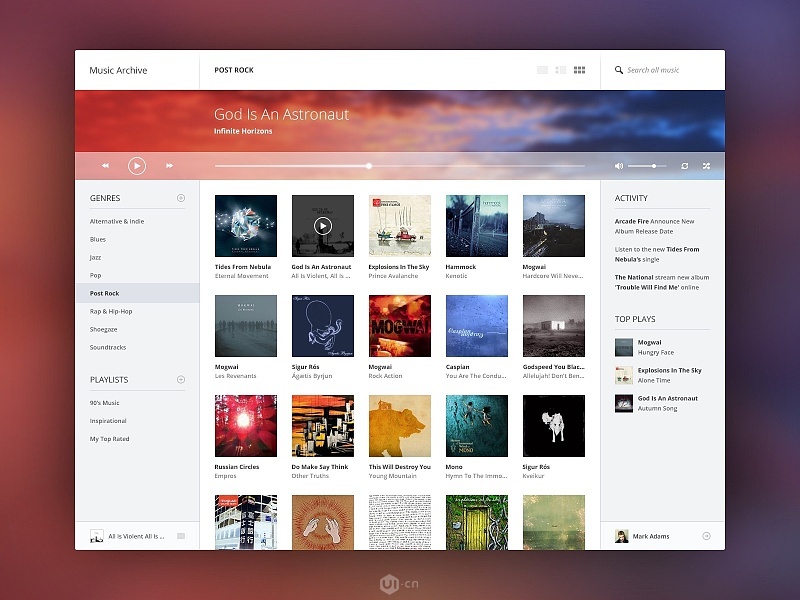Click Mark Adams profile avatar
Image resolution: width=800 pixels, height=600 pixels.
coord(621,536)
